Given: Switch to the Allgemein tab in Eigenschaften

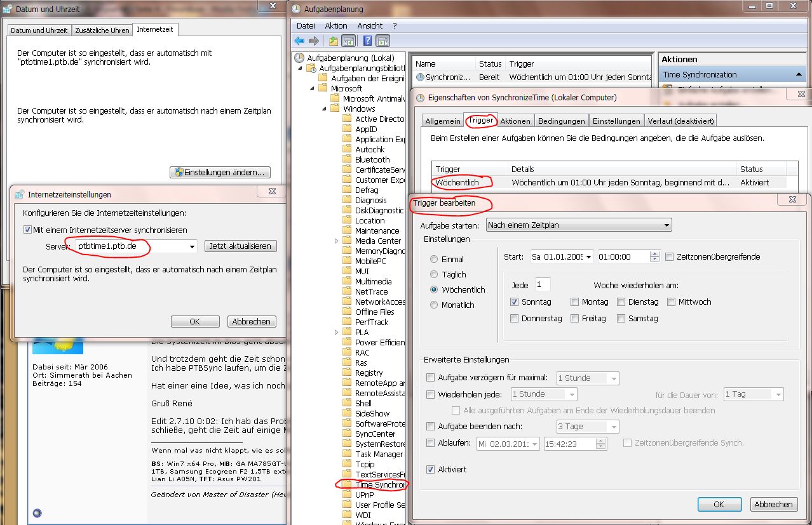Looking at the screenshot, I should 443,121.
